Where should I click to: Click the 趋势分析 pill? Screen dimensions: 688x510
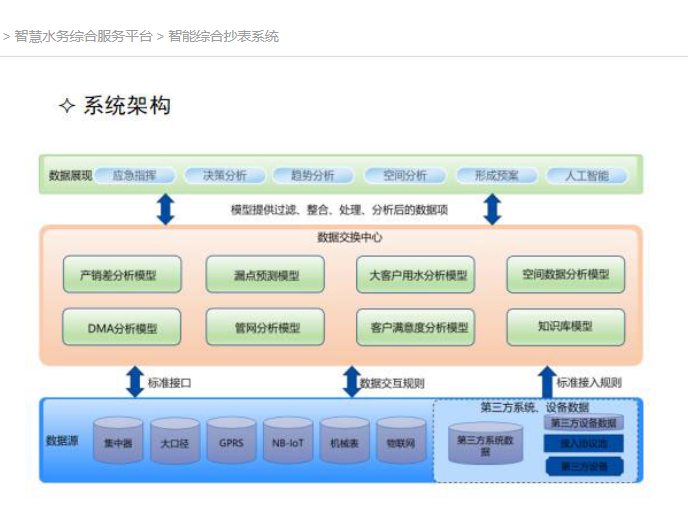(x=313, y=176)
